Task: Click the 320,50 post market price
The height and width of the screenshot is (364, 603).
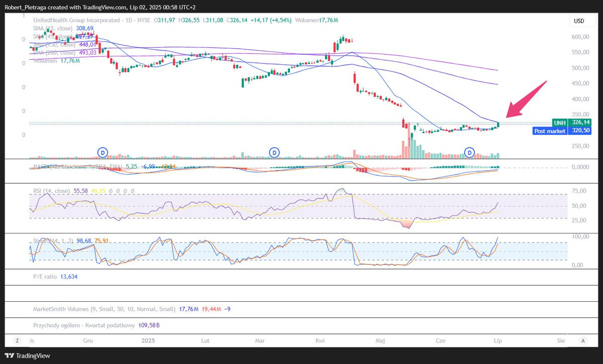Action: click(579, 131)
